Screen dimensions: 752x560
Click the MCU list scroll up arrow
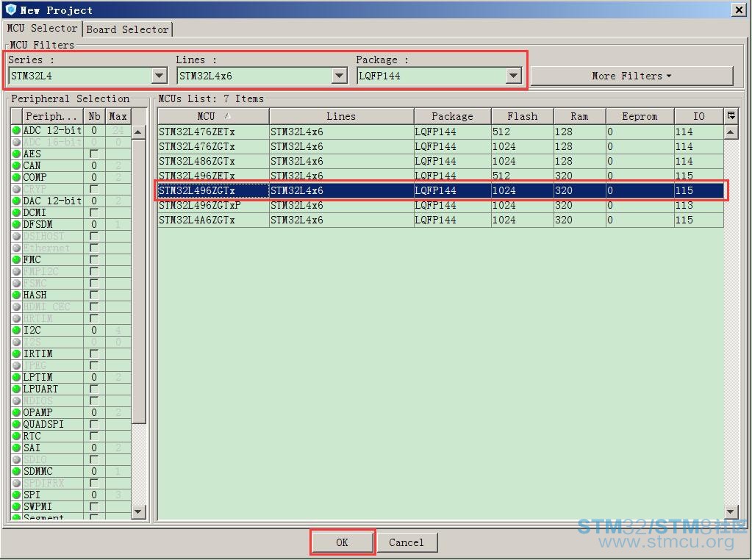(731, 132)
